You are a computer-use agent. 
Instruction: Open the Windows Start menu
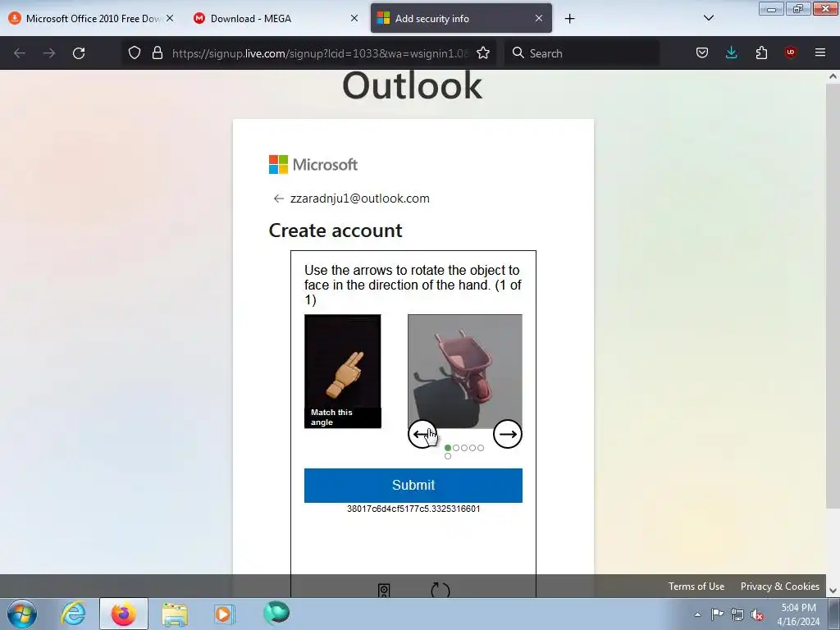pyautogui.click(x=22, y=614)
